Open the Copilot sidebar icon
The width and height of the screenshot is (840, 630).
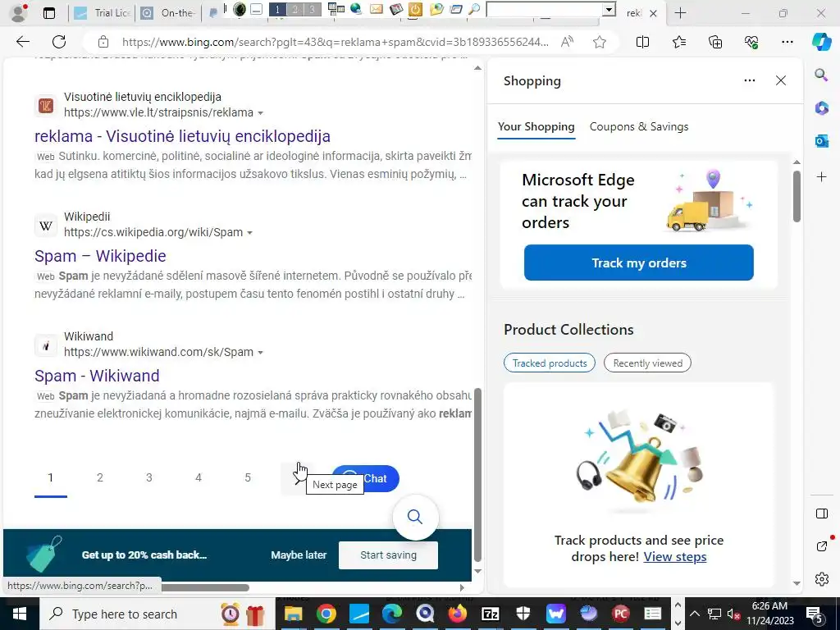pyautogui.click(x=821, y=42)
